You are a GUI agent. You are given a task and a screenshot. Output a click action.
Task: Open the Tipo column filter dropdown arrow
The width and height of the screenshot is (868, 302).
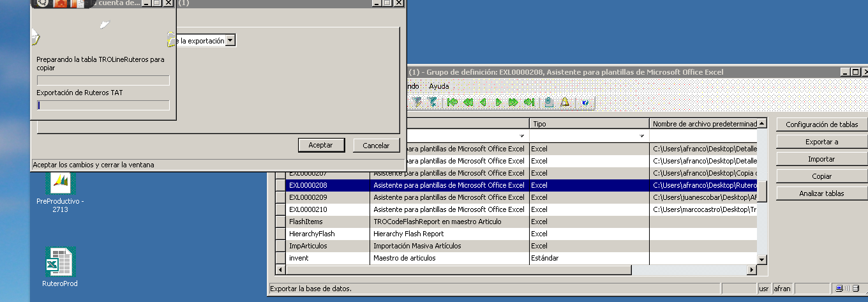click(641, 136)
